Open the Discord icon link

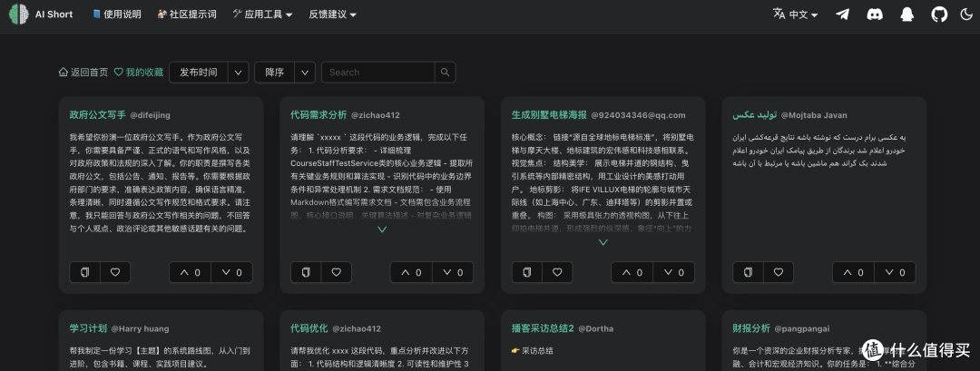[x=875, y=15]
